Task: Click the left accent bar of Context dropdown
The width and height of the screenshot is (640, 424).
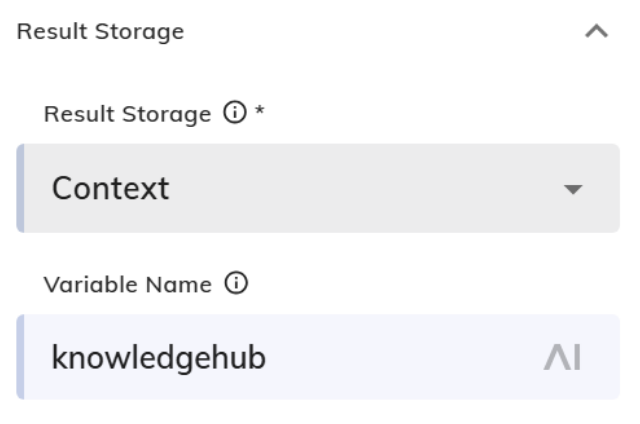Action: point(19,188)
